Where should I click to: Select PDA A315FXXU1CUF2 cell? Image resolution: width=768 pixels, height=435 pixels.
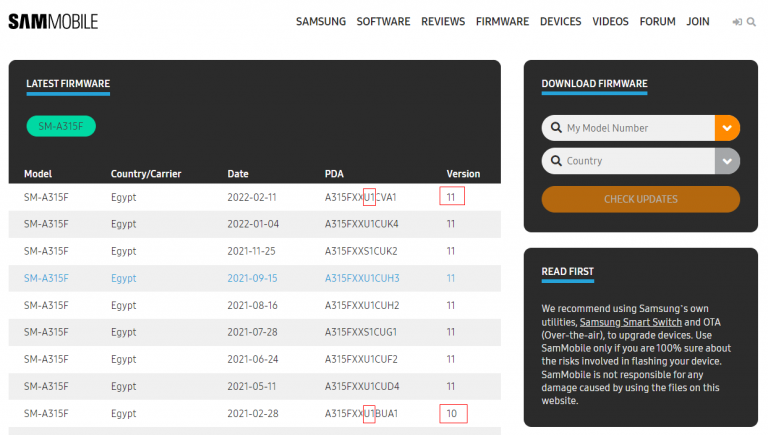[361, 360]
